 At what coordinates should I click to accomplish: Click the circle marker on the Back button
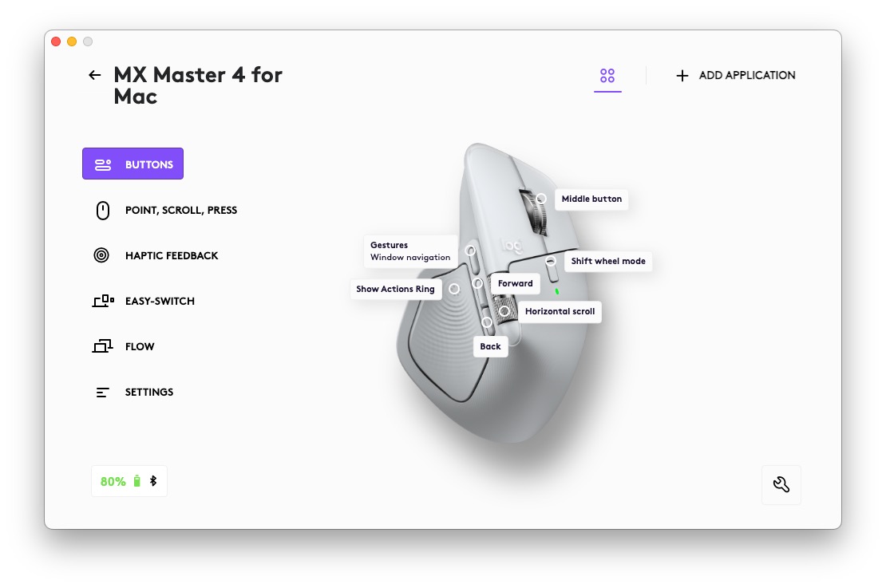click(x=487, y=322)
